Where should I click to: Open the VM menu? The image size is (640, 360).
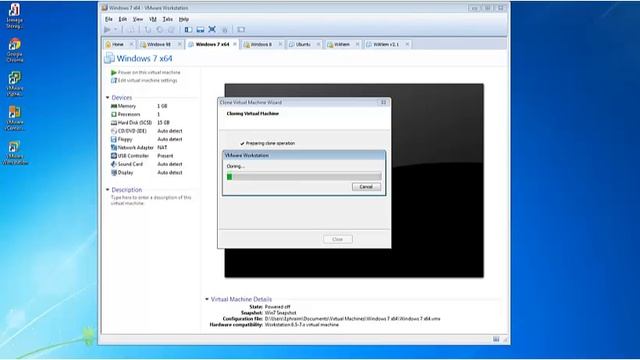(153, 19)
